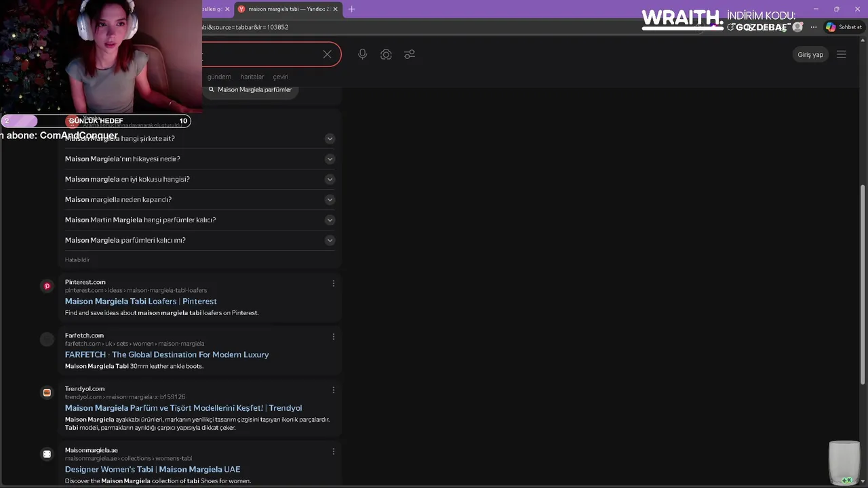Open the browser three-dots settings menu

pos(814,27)
